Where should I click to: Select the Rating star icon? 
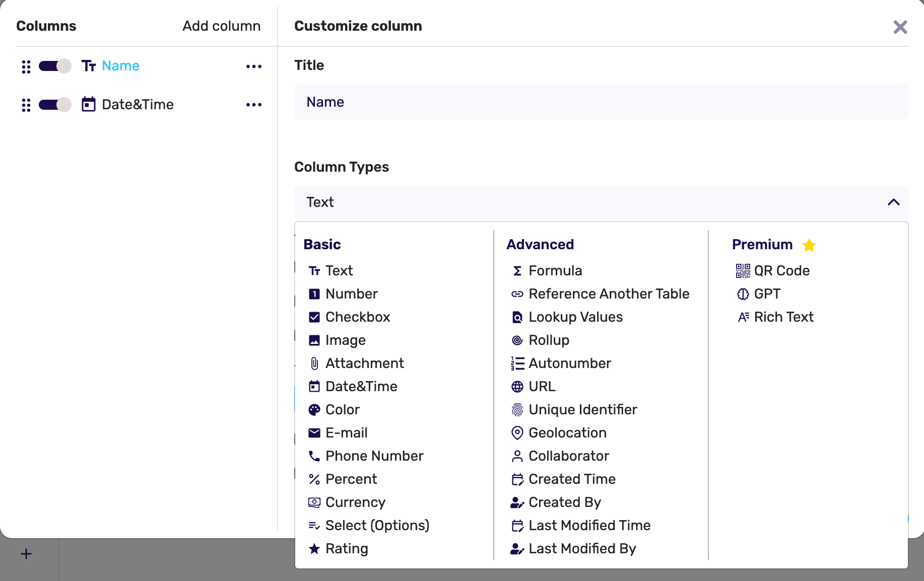[x=314, y=549]
